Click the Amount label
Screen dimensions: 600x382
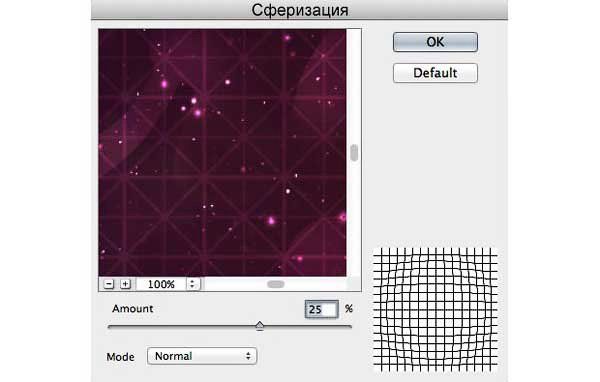(x=132, y=309)
